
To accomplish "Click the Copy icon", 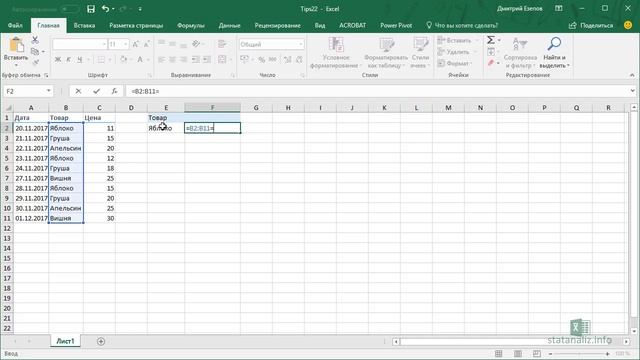I will (35, 51).
